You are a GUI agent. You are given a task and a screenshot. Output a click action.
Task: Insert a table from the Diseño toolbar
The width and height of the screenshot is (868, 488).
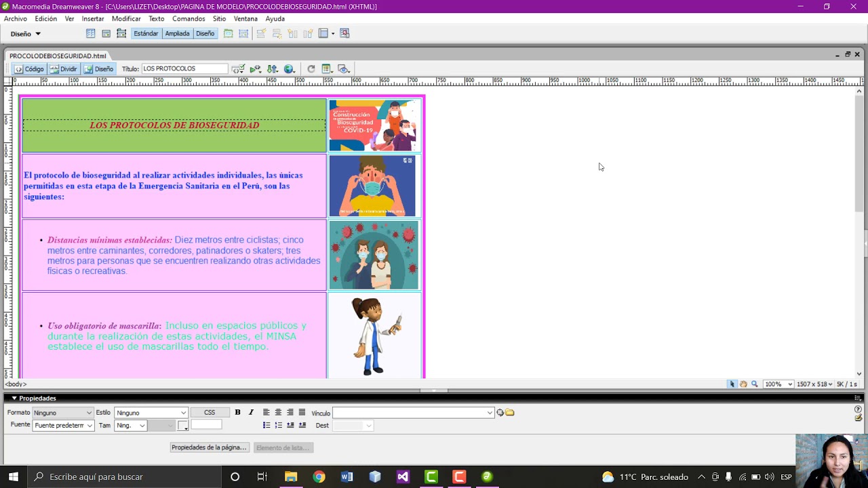pyautogui.click(x=90, y=33)
